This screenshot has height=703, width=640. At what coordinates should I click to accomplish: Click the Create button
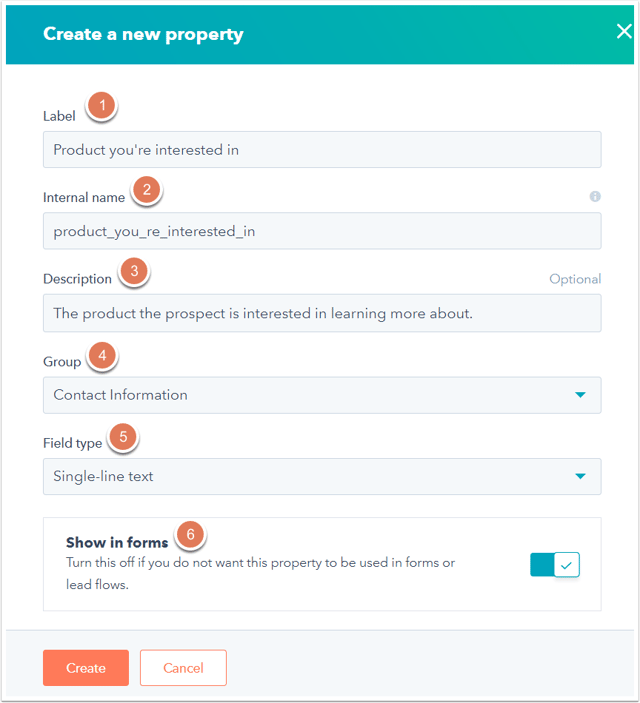tap(86, 668)
